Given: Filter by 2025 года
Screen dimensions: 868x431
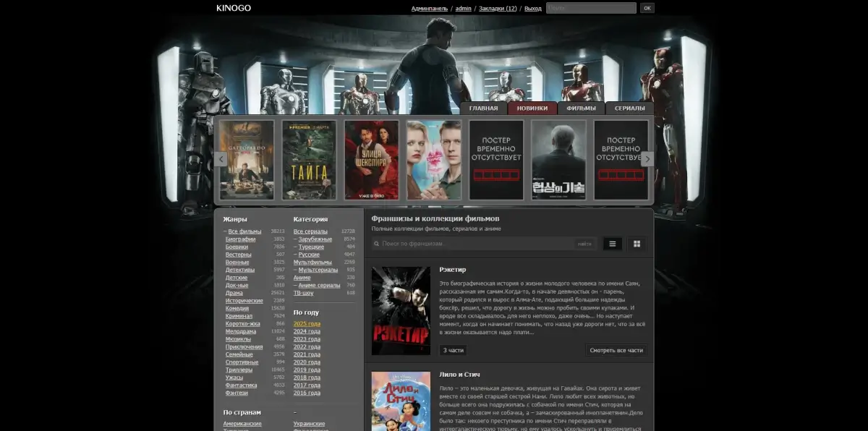Looking at the screenshot, I should [307, 324].
